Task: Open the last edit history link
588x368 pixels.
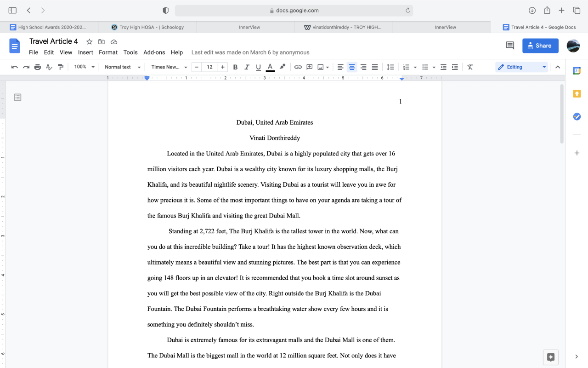Action: click(250, 52)
